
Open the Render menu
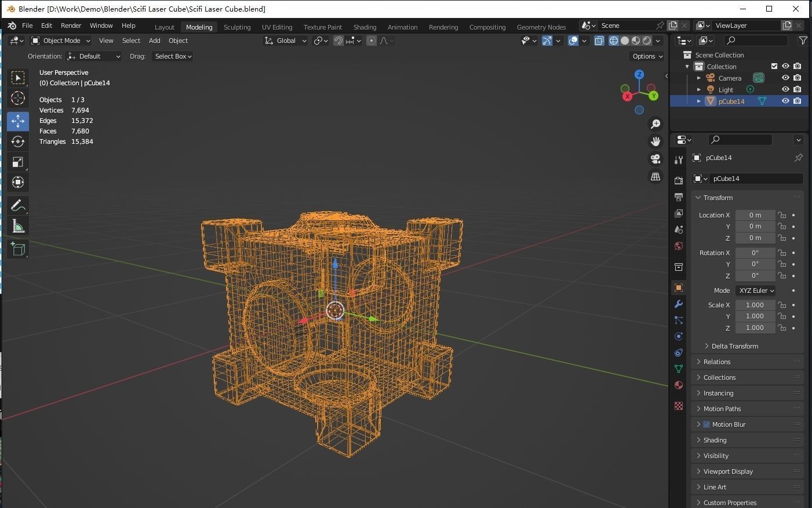click(x=71, y=26)
